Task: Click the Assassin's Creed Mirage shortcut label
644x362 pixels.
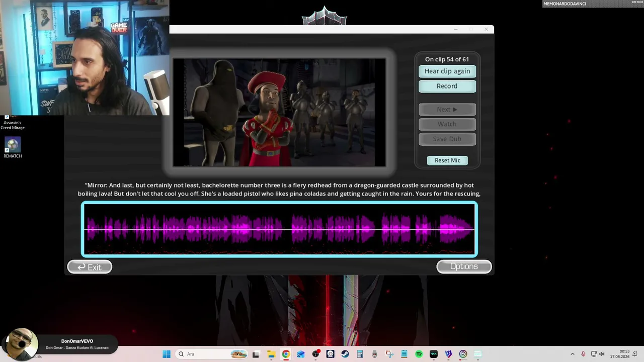Action: [x=13, y=125]
